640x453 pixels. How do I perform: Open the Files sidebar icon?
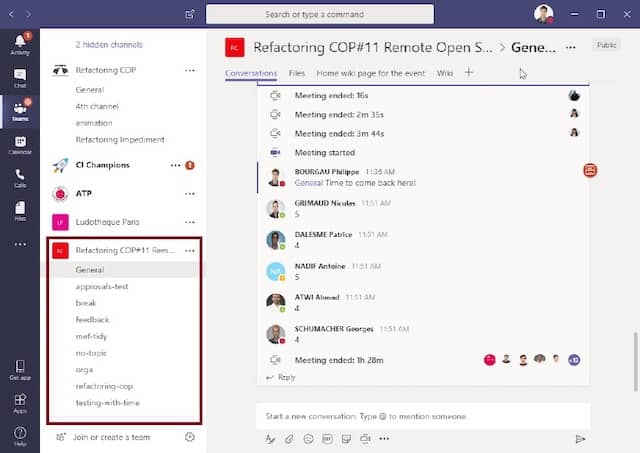(x=20, y=211)
